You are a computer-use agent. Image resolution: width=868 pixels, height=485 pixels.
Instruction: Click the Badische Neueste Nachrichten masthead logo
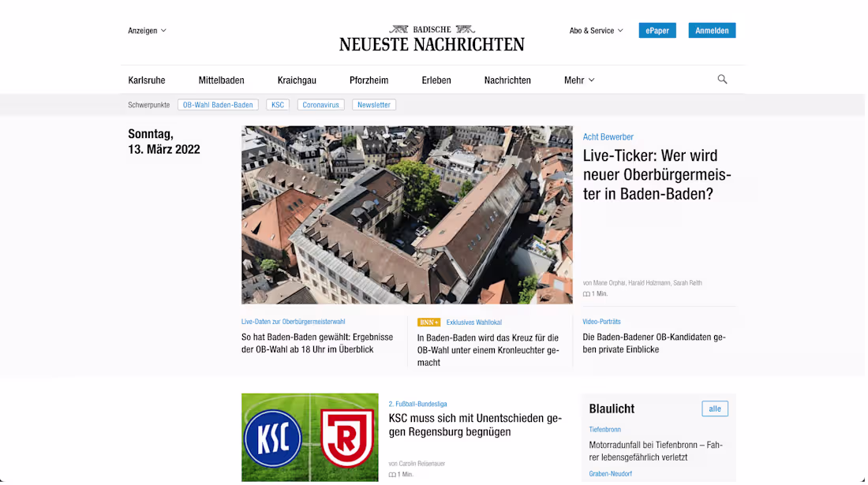pyautogui.click(x=431, y=37)
